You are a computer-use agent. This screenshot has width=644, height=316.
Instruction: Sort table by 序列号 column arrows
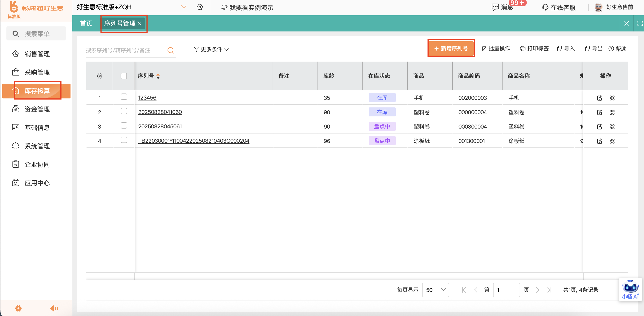coord(158,76)
